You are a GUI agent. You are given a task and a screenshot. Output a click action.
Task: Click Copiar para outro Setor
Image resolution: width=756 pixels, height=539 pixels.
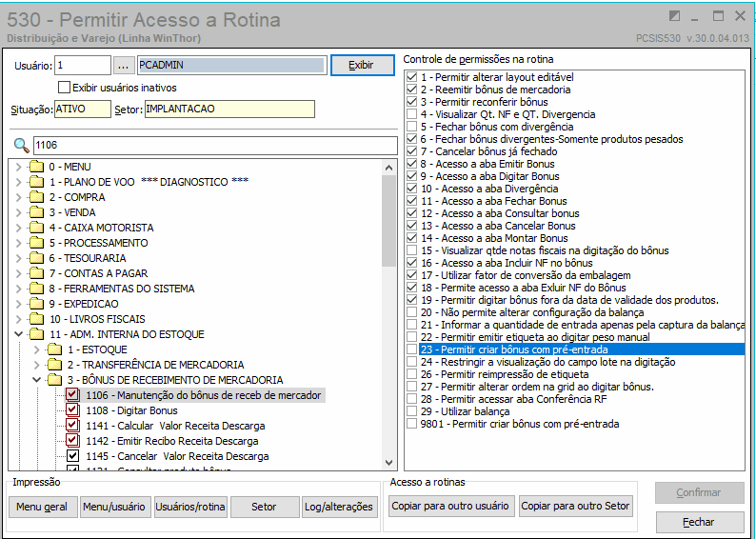pos(576,506)
